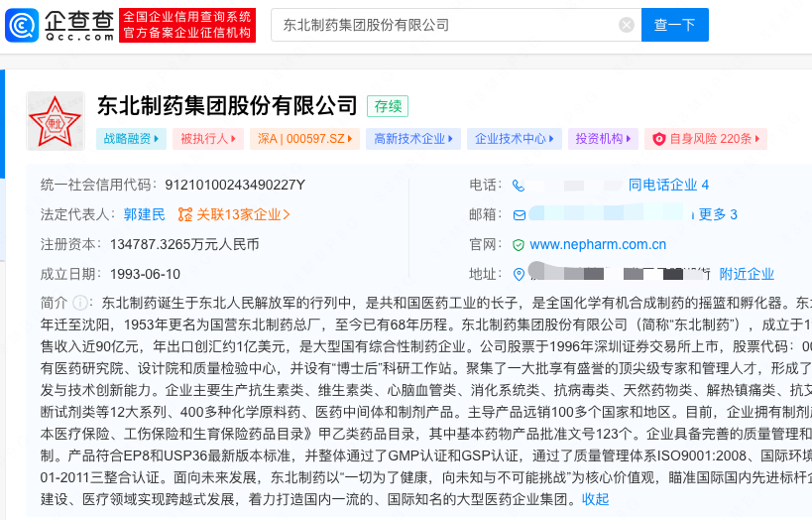Viewport: 812px width, 520px height.
Task: Click the company title 东北制药集团股份有限公司
Action: (227, 106)
